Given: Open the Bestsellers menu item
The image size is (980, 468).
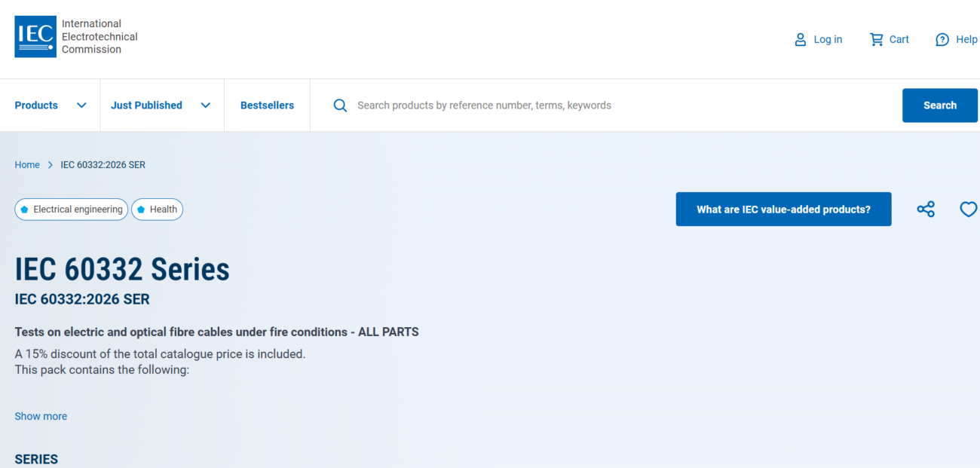Looking at the screenshot, I should coord(267,106).
